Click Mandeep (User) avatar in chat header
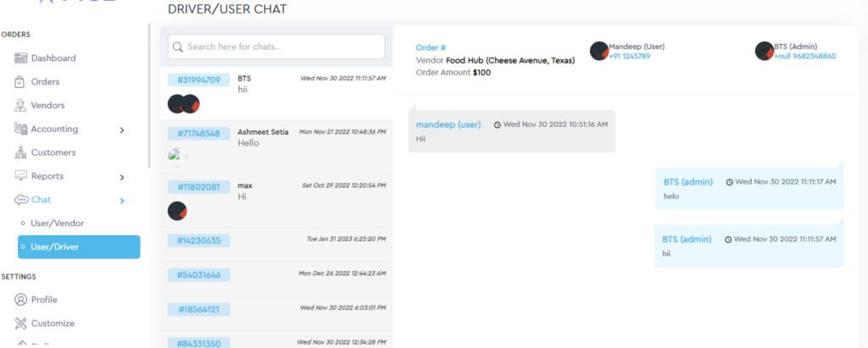 599,51
